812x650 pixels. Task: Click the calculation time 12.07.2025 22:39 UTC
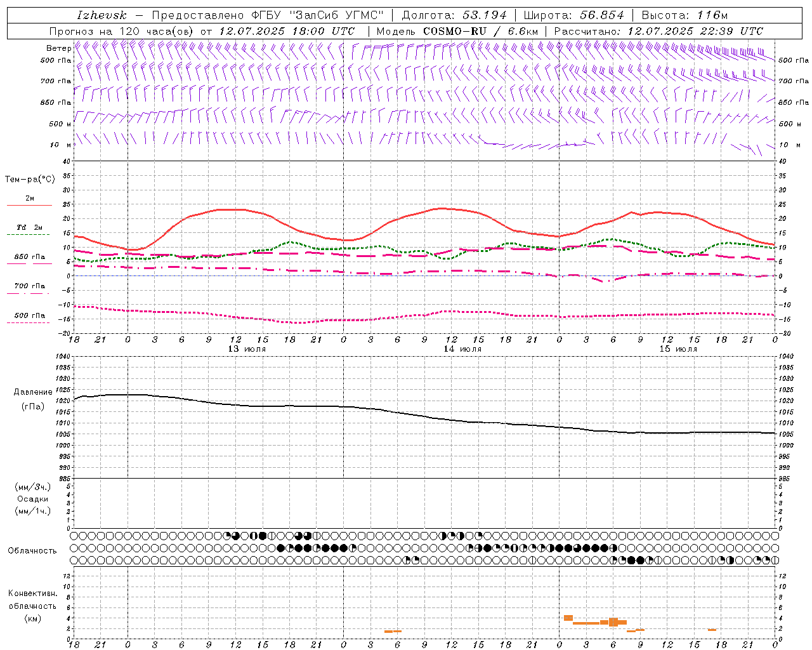[x=695, y=31]
